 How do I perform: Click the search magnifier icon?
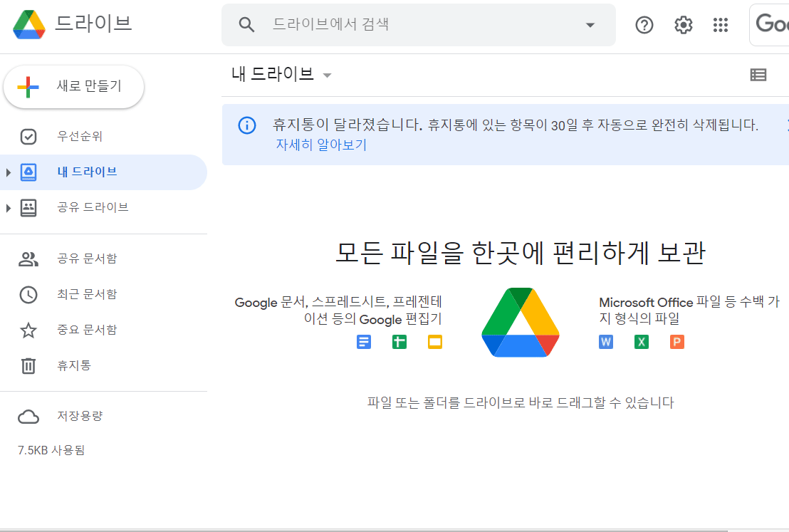click(246, 24)
